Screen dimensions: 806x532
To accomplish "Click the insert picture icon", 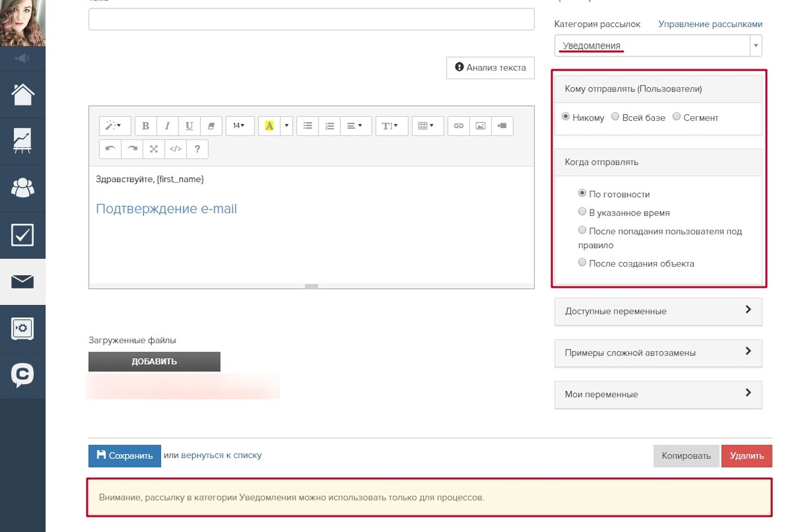I will [x=480, y=126].
